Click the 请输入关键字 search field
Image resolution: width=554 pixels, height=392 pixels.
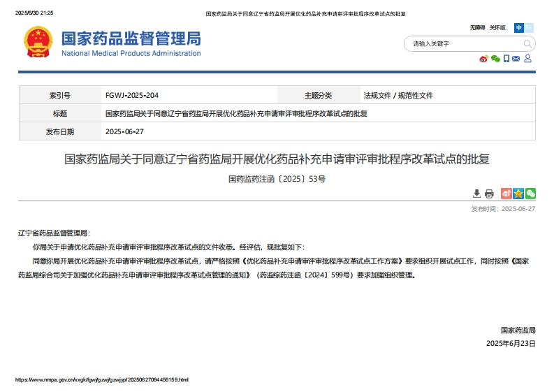pos(461,44)
